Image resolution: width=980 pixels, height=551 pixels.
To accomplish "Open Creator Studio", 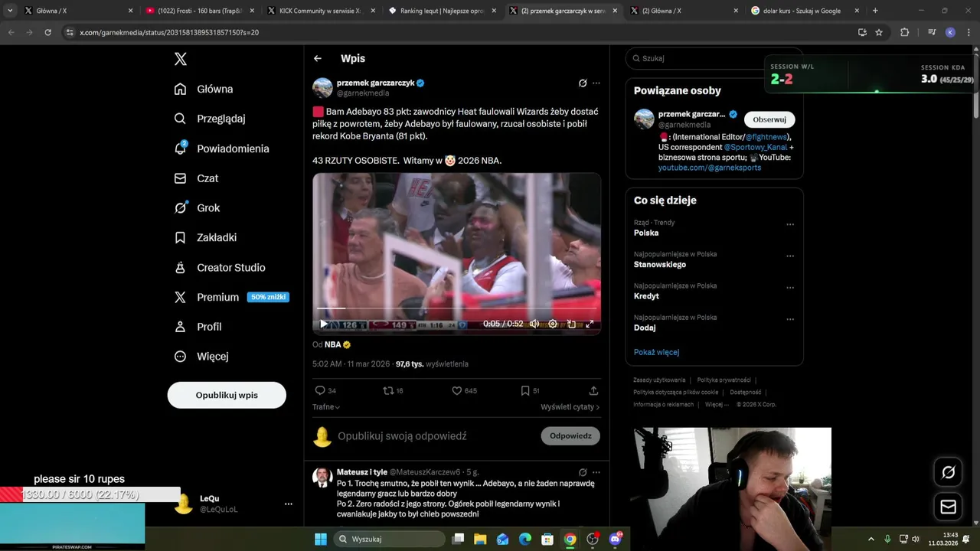I will pos(220,267).
